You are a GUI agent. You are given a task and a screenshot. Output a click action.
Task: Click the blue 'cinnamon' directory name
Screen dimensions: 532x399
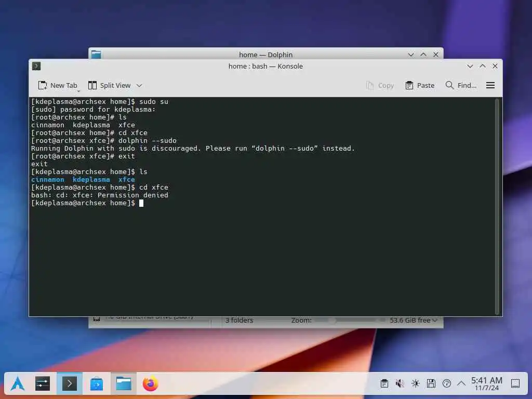click(x=47, y=179)
